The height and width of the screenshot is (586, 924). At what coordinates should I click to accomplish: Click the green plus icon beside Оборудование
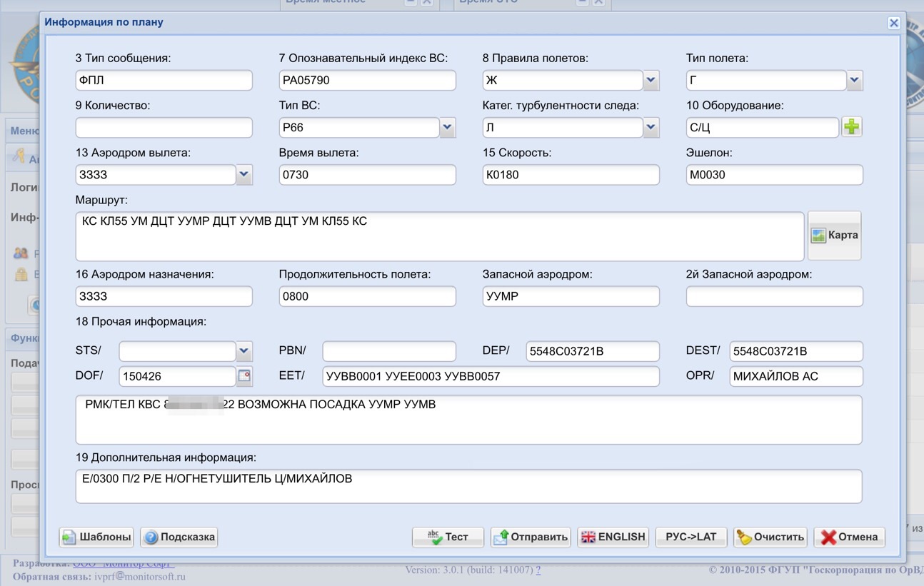point(851,128)
